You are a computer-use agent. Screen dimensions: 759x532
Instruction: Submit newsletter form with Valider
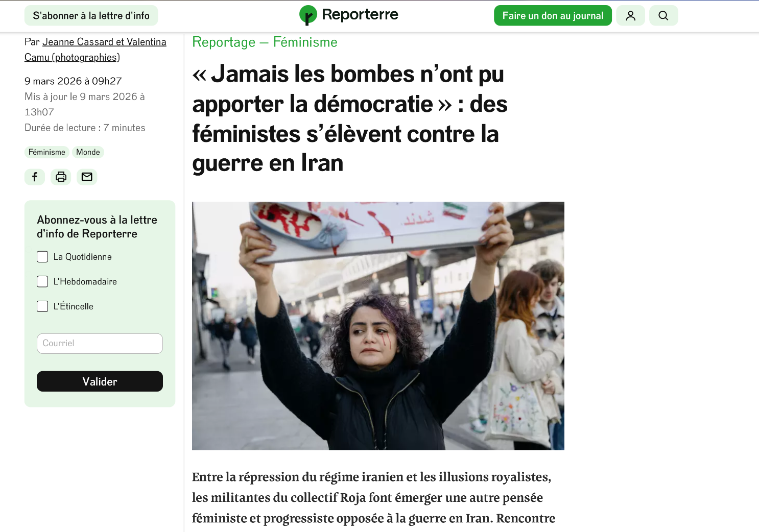100,381
